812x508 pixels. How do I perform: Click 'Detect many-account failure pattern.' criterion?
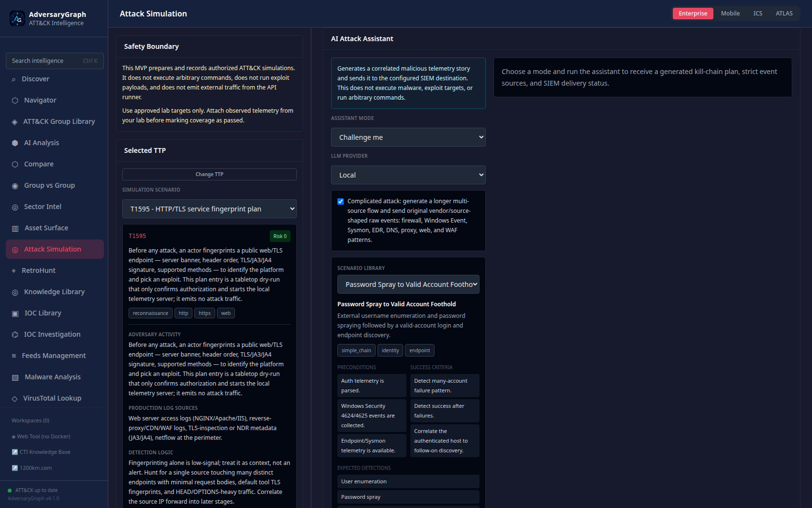point(445,386)
